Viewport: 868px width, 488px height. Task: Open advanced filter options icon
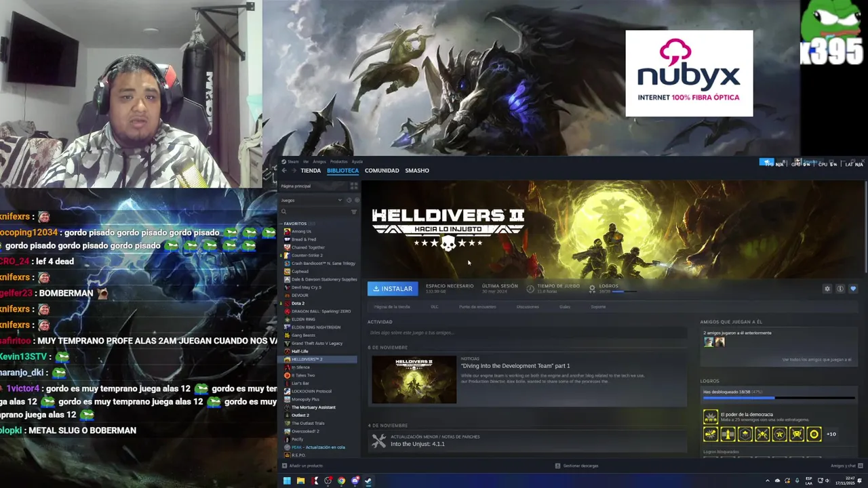353,211
